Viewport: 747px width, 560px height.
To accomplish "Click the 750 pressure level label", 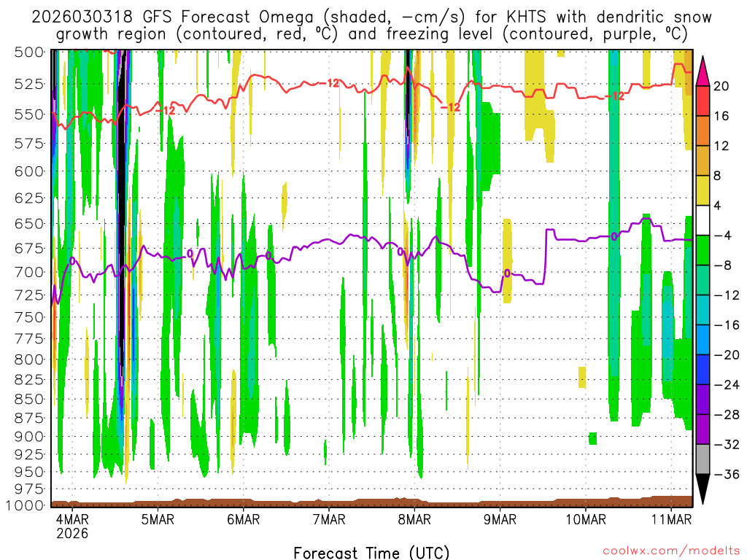I will click(29, 317).
